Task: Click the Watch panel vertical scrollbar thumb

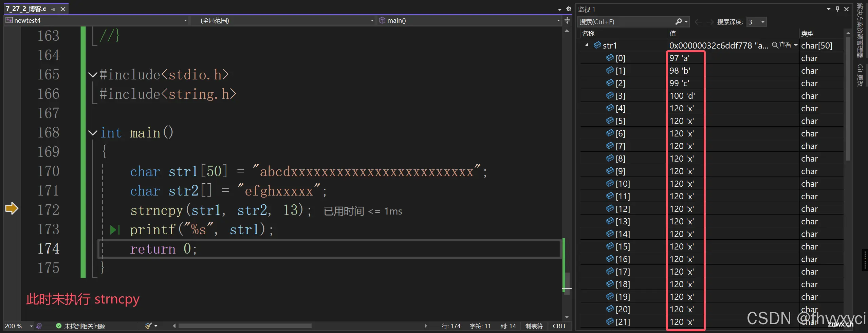Action: coord(848,98)
